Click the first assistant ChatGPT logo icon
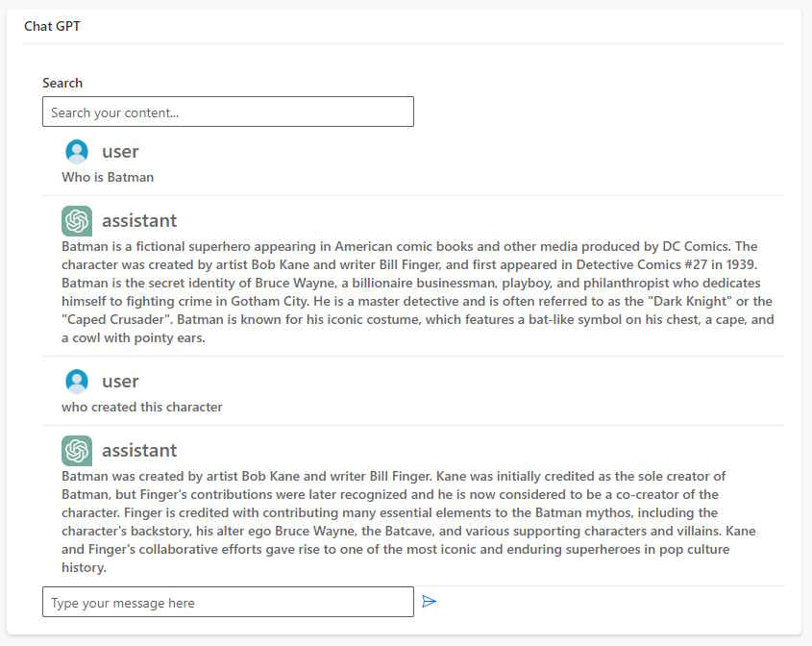 tap(77, 221)
